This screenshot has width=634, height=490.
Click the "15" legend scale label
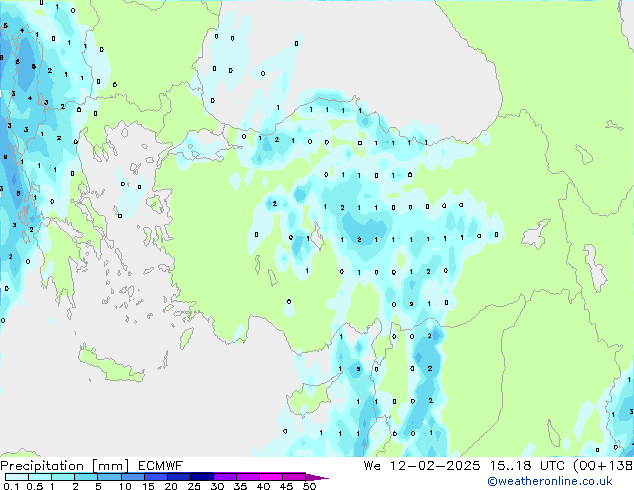pos(148,486)
